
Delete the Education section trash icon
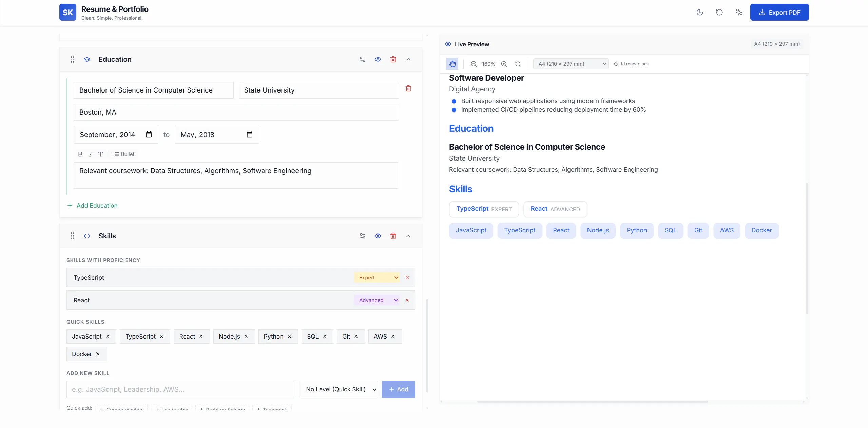pyautogui.click(x=393, y=59)
